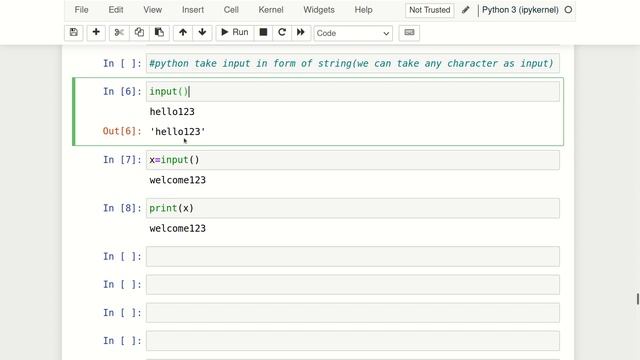Click the Out[6] 'hello123' output text
640x360 pixels.
click(x=178, y=131)
